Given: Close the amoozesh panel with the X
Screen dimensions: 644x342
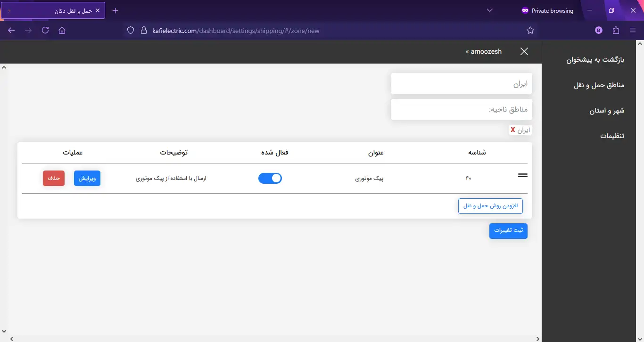Looking at the screenshot, I should coord(524,51).
